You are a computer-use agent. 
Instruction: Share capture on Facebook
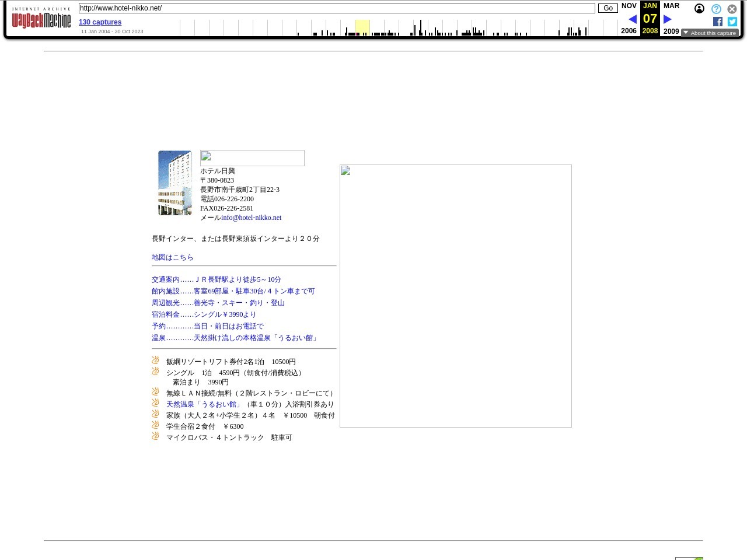click(x=718, y=22)
